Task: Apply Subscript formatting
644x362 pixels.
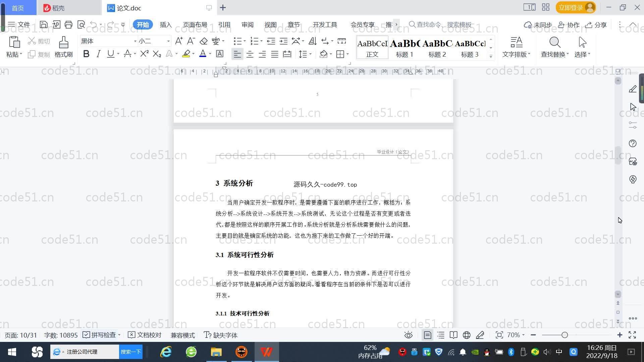Action: [x=157, y=54]
